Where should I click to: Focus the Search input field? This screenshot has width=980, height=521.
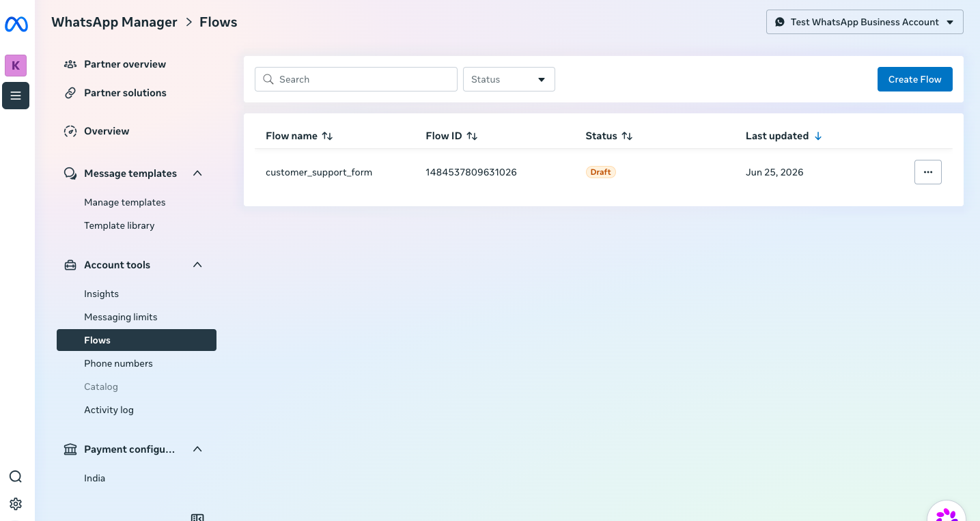[x=356, y=79]
